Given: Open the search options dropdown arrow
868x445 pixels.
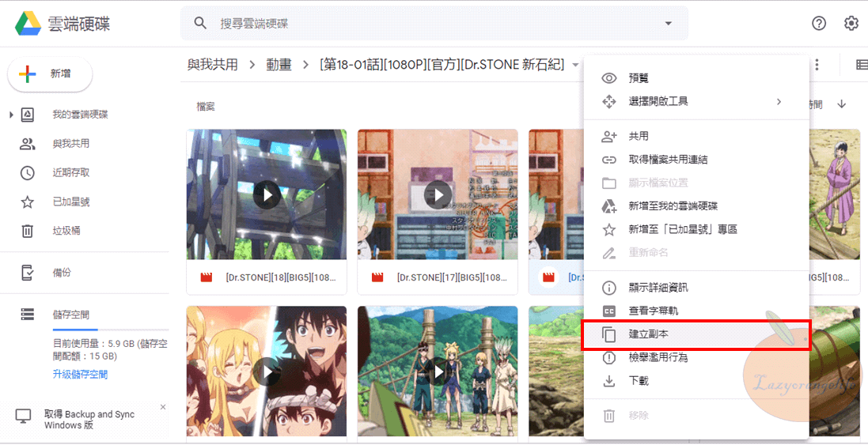Looking at the screenshot, I should 669,24.
